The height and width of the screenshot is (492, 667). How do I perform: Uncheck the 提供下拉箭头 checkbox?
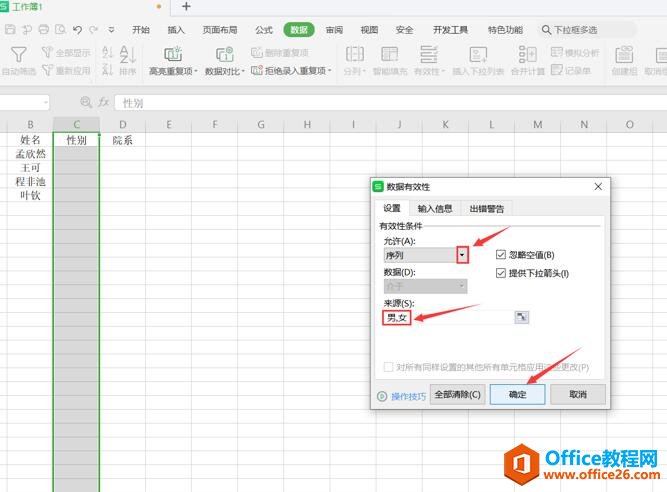tap(502, 273)
